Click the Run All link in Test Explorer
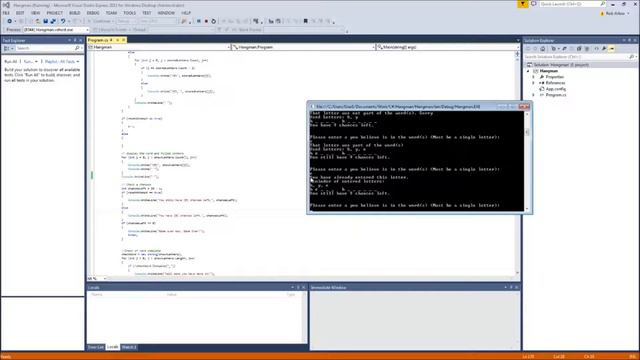 tap(11, 62)
